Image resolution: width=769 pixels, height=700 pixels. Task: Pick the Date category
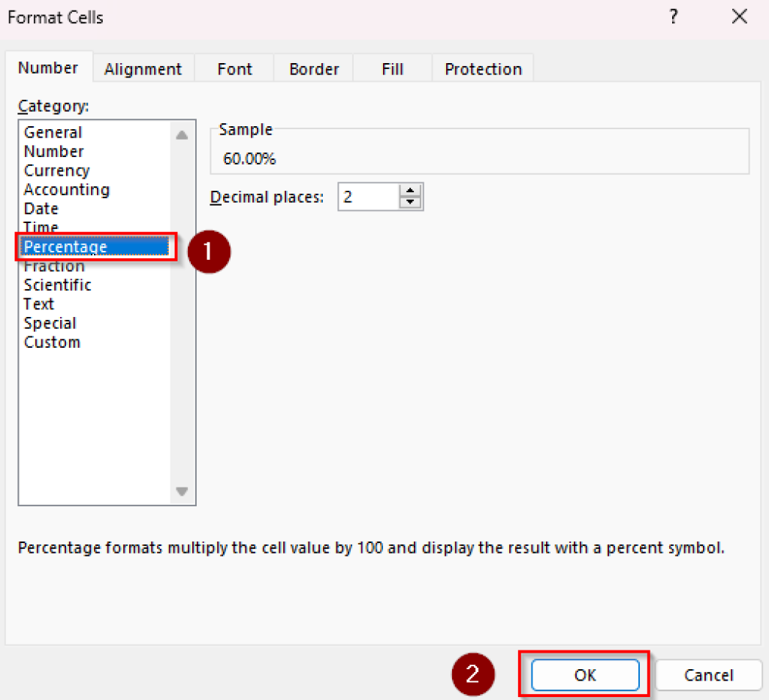coord(41,208)
